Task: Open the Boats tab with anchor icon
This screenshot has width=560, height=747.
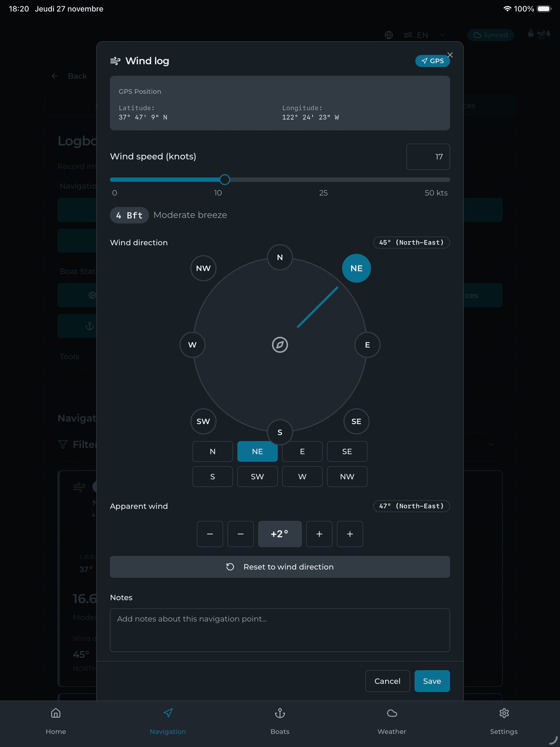Action: pos(280,721)
